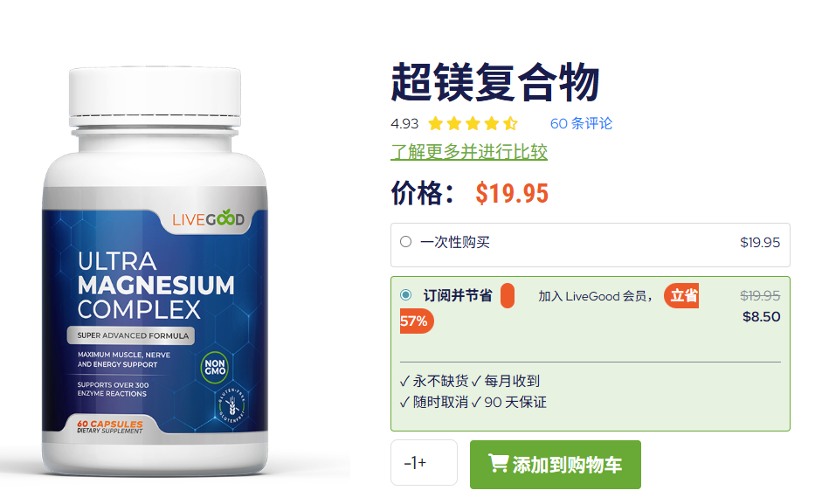Select the 一次性购买 radio button
The height and width of the screenshot is (504, 822).
(405, 242)
